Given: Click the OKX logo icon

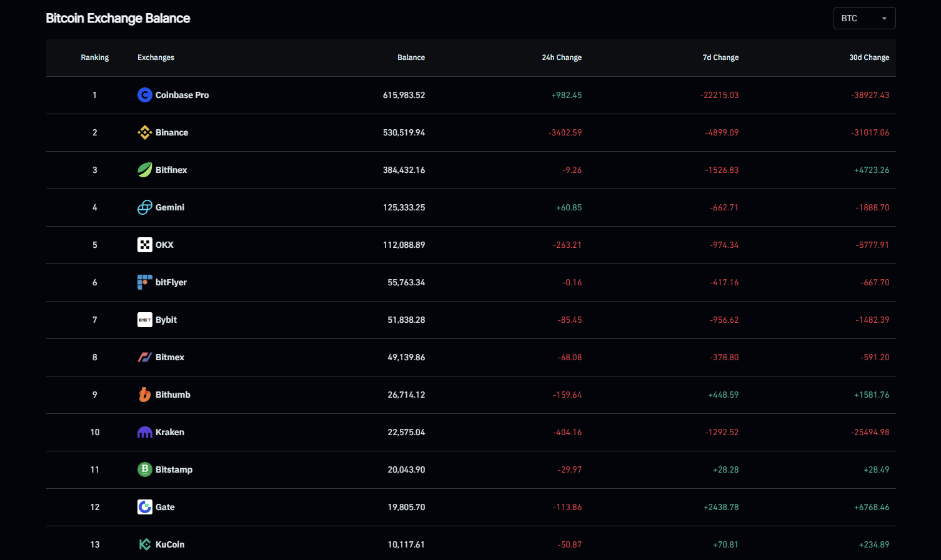Looking at the screenshot, I should pyautogui.click(x=145, y=245).
